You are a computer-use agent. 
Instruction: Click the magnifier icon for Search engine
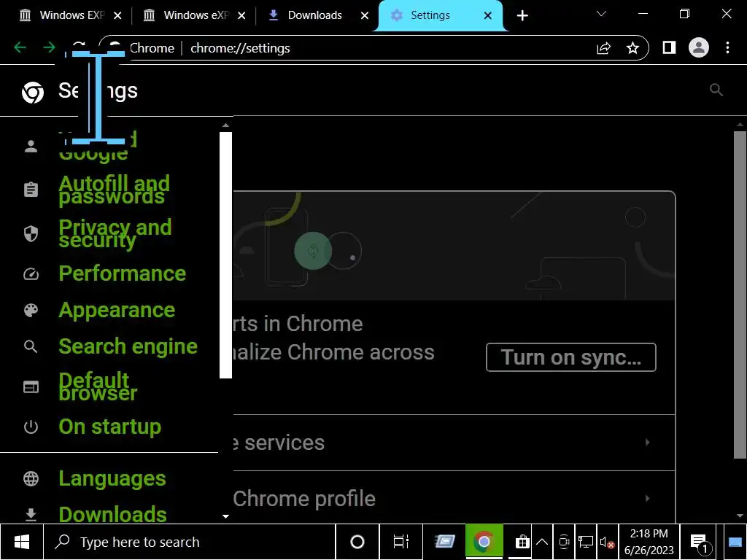(x=31, y=346)
